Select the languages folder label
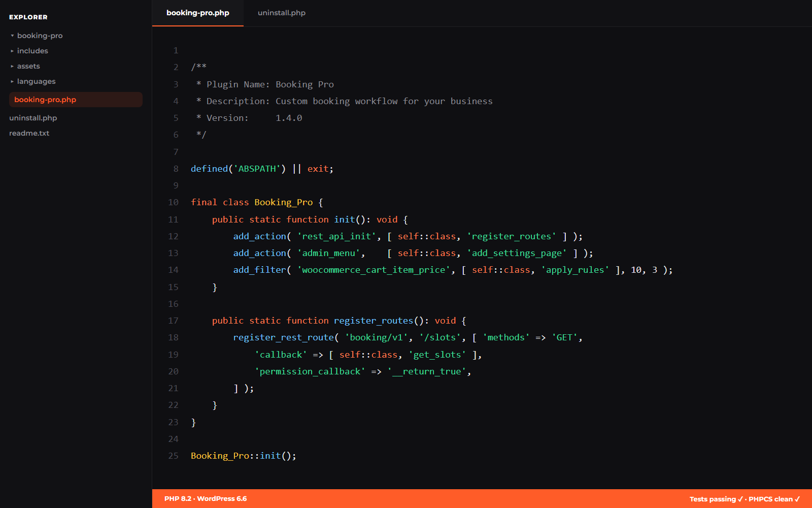The image size is (812, 508). tap(37, 81)
